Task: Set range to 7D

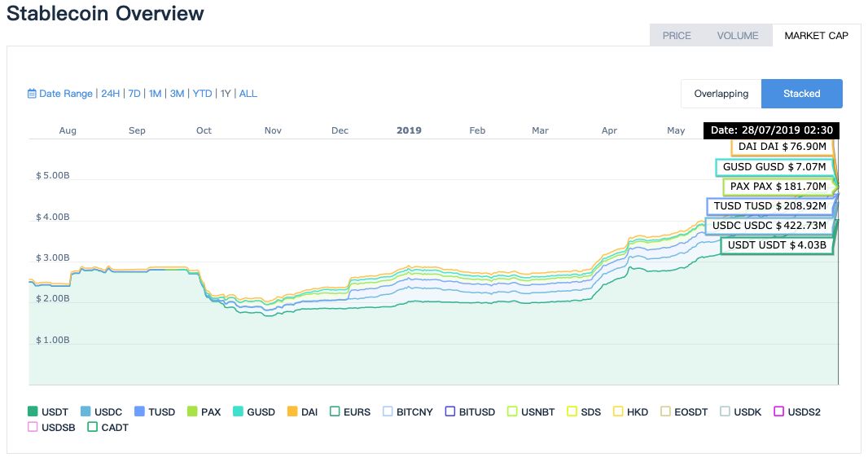Action: click(x=134, y=94)
